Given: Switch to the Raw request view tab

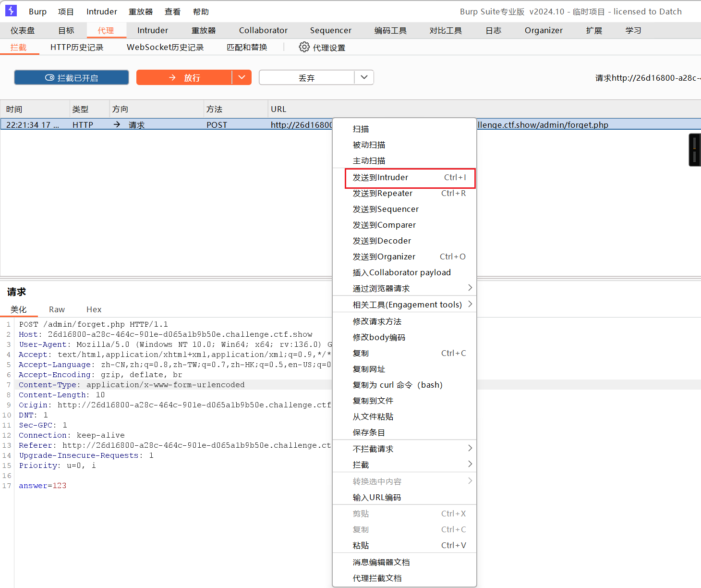Looking at the screenshot, I should click(x=57, y=309).
